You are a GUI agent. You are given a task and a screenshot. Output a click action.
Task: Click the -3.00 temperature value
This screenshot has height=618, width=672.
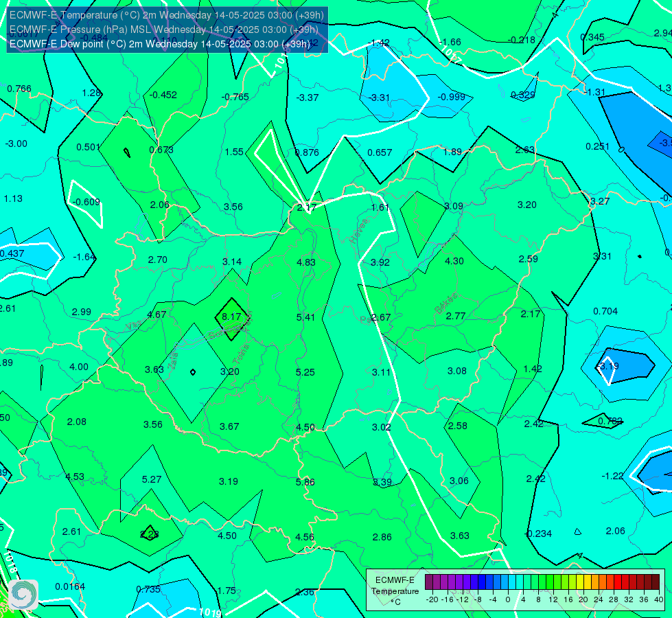(16, 144)
